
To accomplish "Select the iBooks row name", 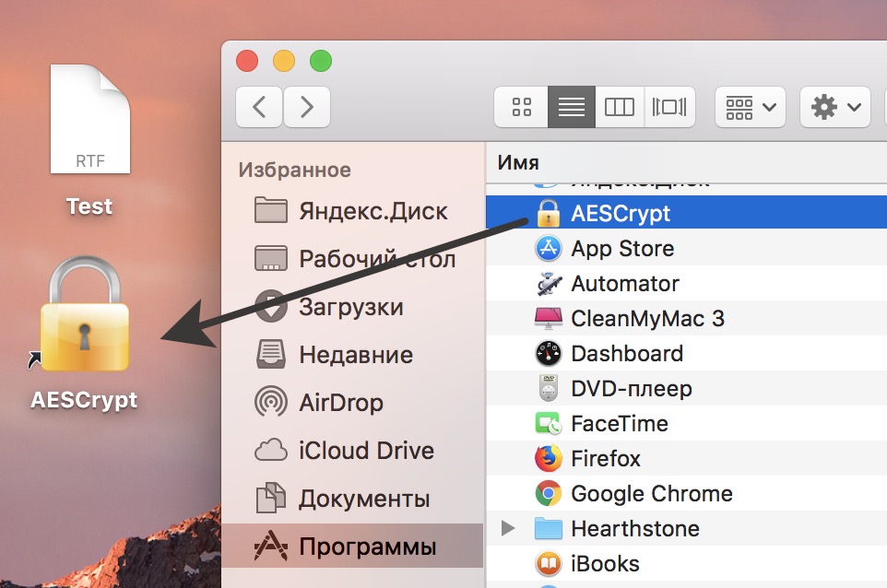I will (605, 564).
